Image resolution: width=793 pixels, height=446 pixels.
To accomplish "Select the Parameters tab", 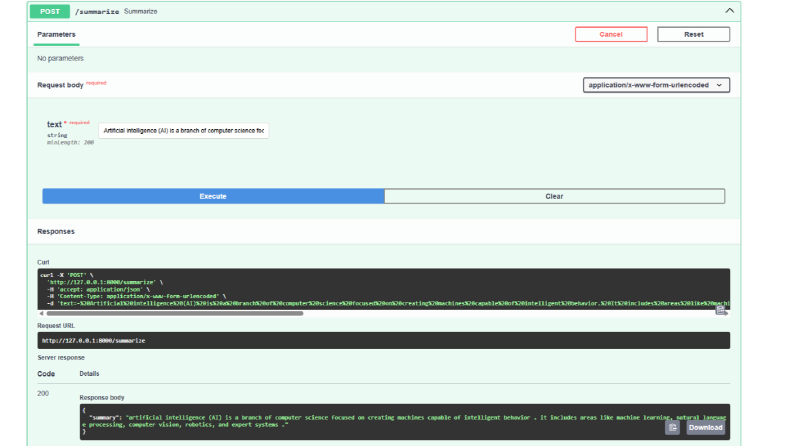I will 56,34.
